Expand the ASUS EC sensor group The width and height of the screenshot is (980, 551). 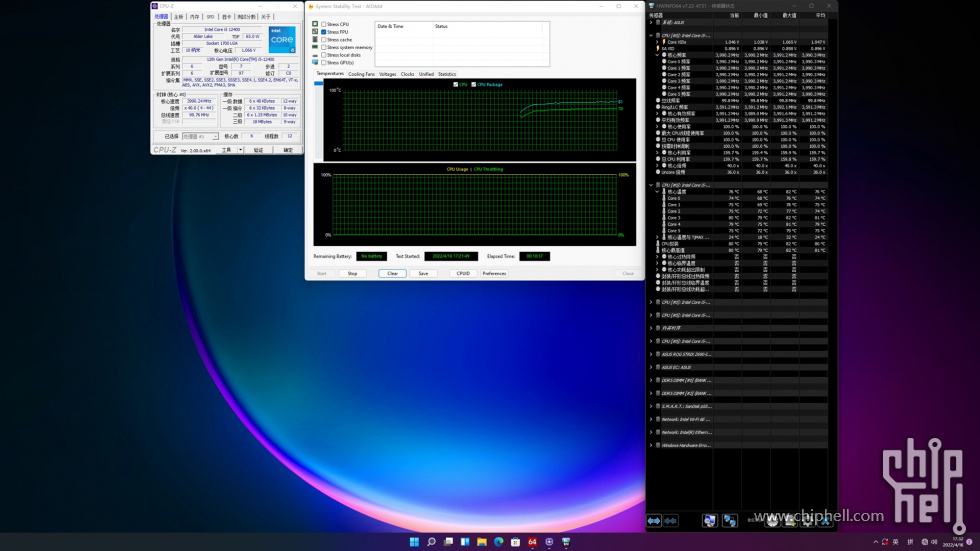coord(651,367)
